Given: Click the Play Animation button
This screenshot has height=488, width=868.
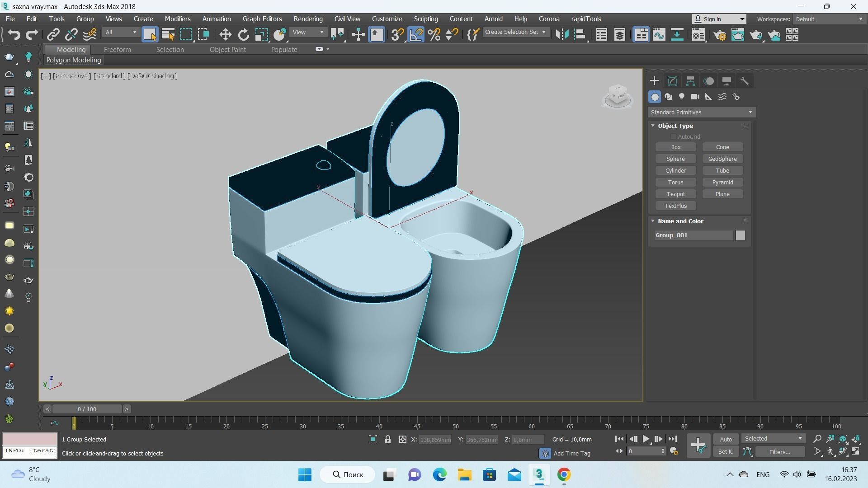Looking at the screenshot, I should click(646, 439).
